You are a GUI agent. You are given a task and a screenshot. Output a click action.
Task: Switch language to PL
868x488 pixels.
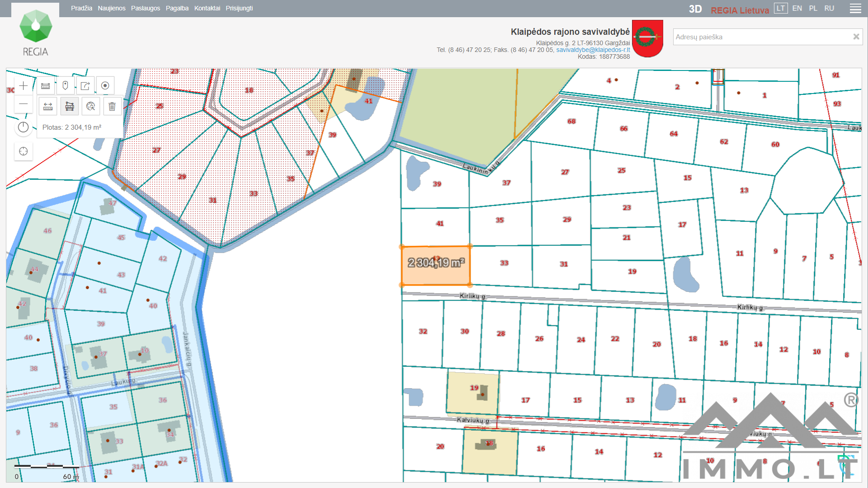pyautogui.click(x=813, y=8)
